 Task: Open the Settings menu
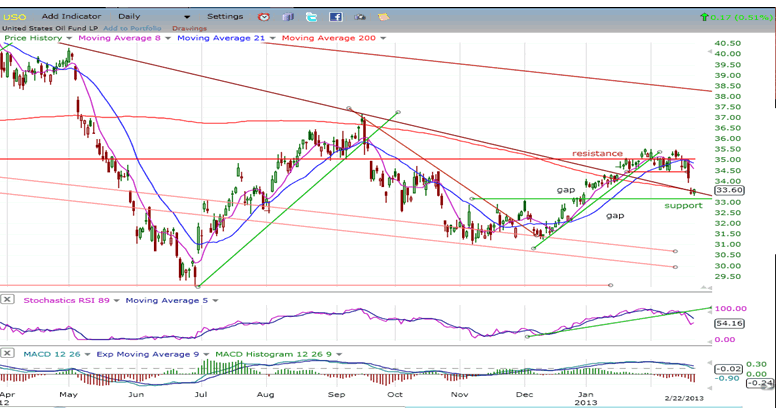[x=224, y=17]
